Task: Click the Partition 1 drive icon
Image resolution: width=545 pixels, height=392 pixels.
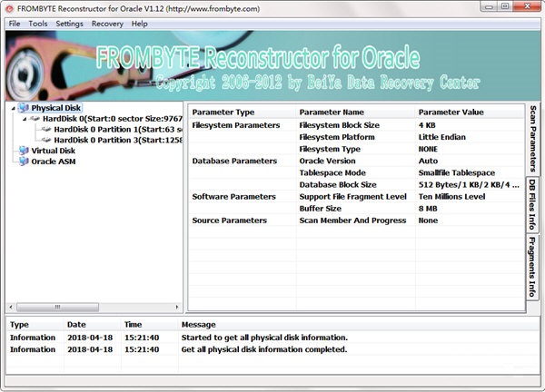Action: (x=46, y=130)
